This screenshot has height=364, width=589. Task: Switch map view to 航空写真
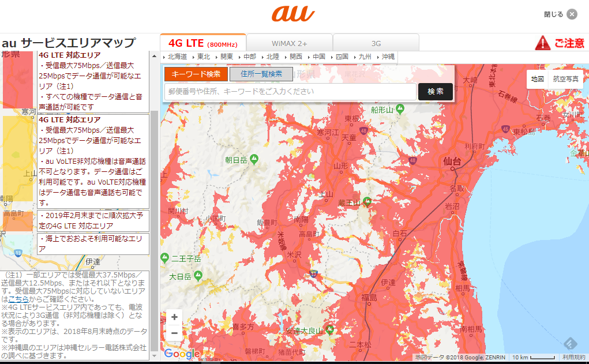(566, 79)
